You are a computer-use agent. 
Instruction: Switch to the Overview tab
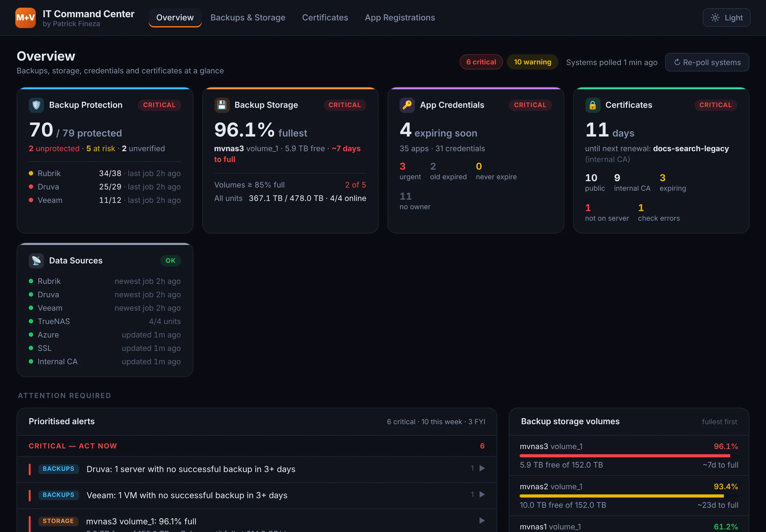click(x=175, y=18)
